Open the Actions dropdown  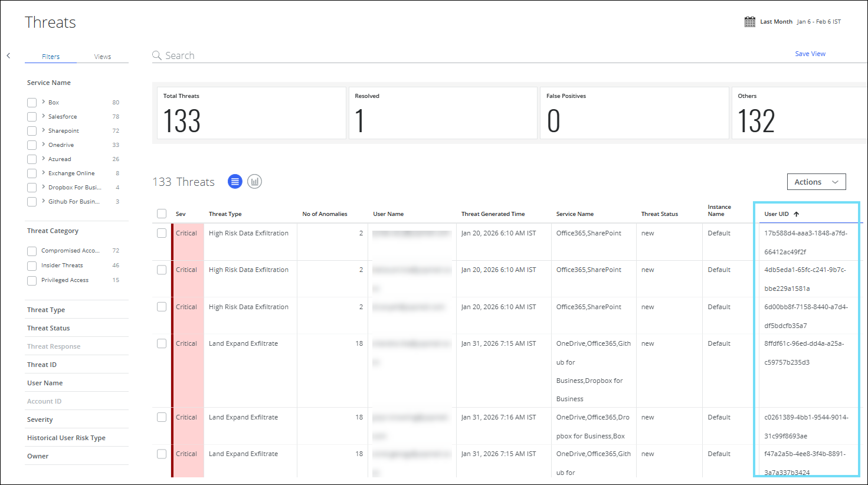click(x=816, y=182)
